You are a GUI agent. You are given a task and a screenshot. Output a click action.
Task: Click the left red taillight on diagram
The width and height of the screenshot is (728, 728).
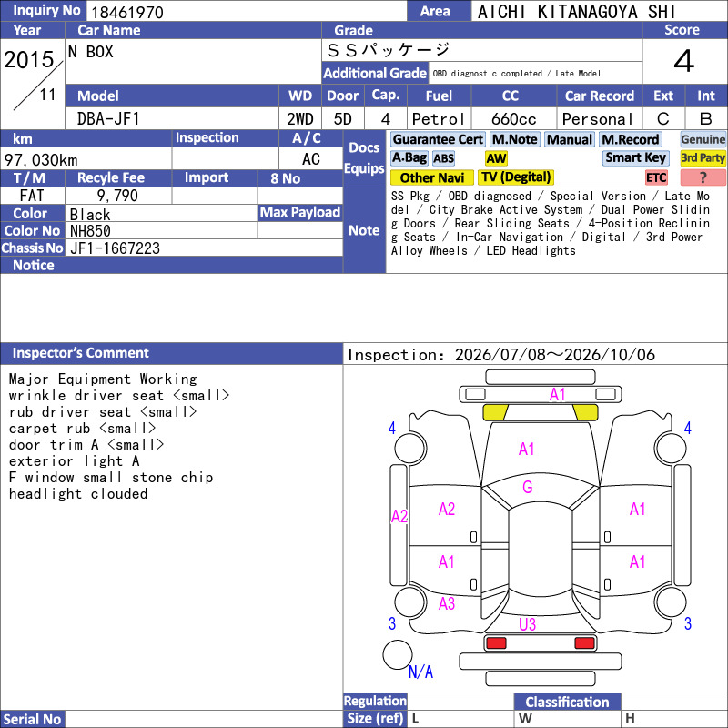pyautogui.click(x=496, y=643)
